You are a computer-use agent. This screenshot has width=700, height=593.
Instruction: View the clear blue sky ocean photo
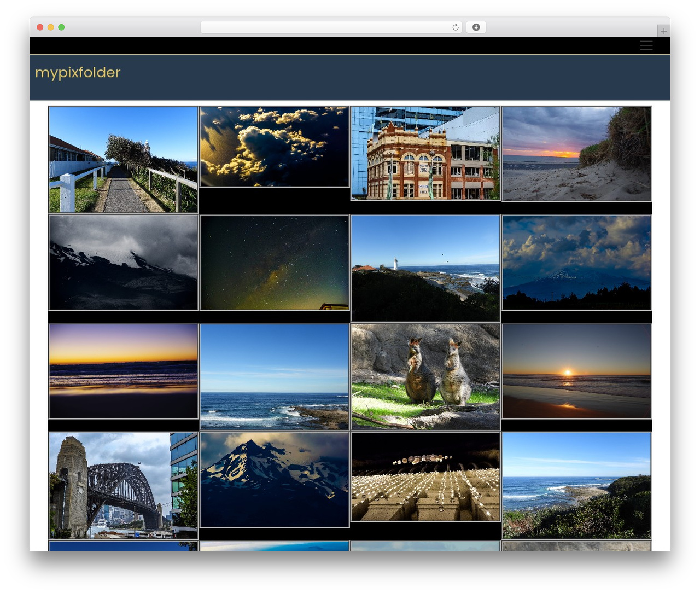point(275,376)
